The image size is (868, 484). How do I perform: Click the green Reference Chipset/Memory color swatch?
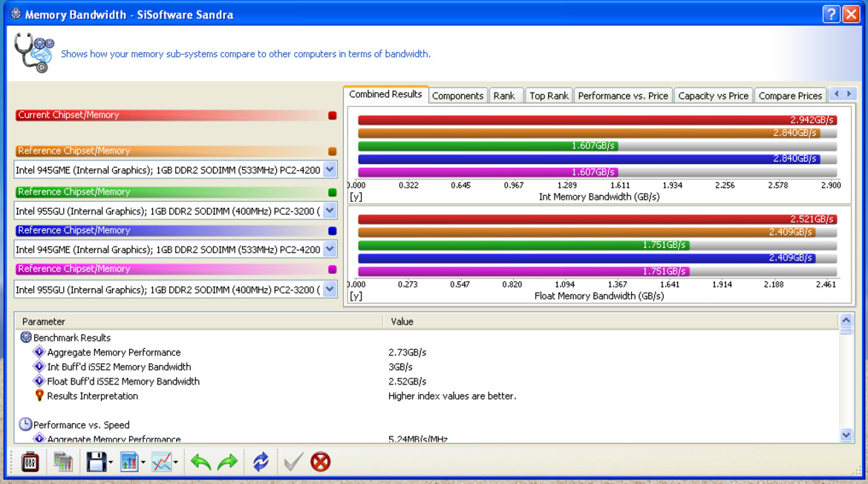pyautogui.click(x=332, y=192)
